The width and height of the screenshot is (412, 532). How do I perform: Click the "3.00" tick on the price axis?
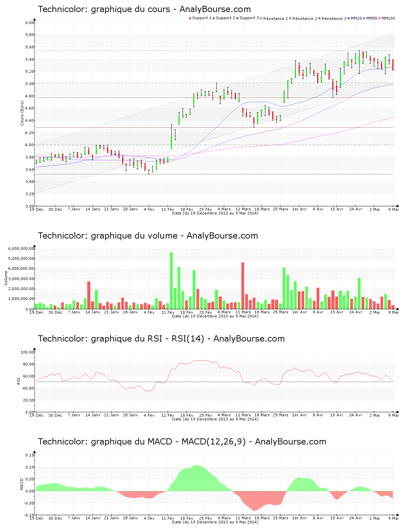tap(30, 206)
